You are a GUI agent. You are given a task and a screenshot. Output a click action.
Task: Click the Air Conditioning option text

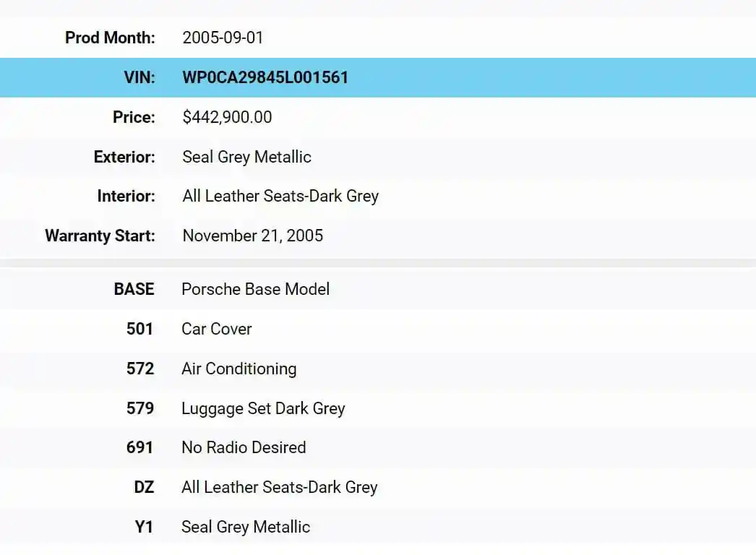239,369
